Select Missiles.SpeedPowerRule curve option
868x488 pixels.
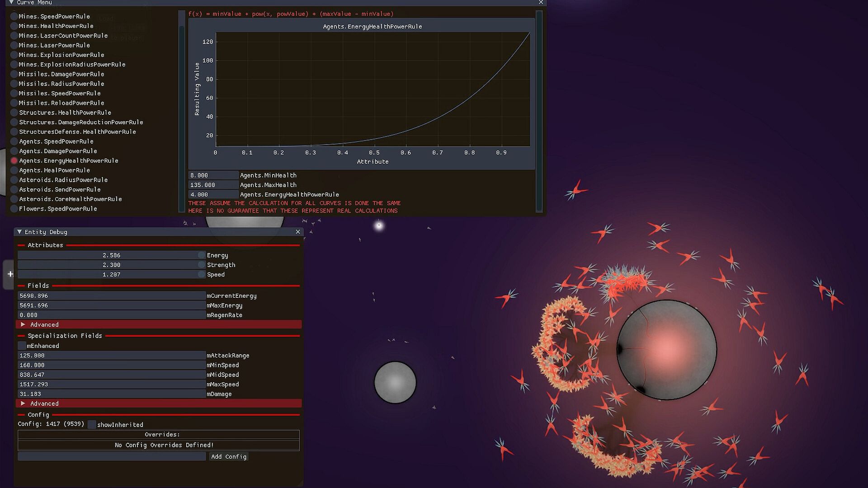[x=14, y=93]
